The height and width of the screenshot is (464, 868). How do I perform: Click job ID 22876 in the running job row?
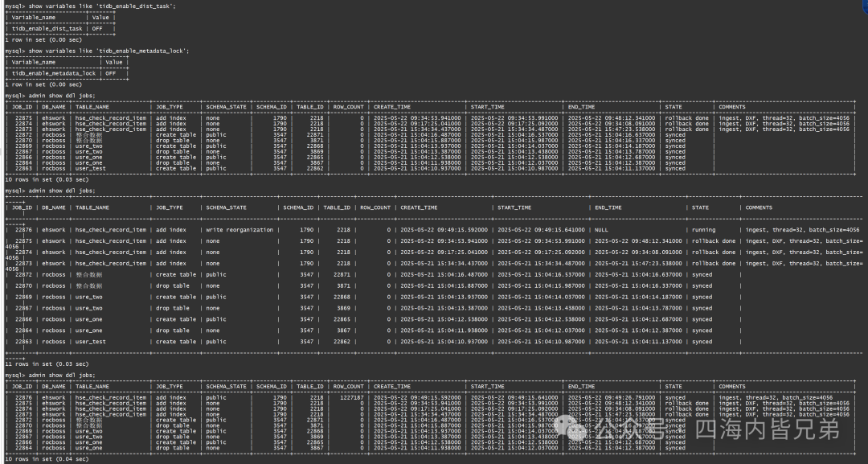[24, 230]
